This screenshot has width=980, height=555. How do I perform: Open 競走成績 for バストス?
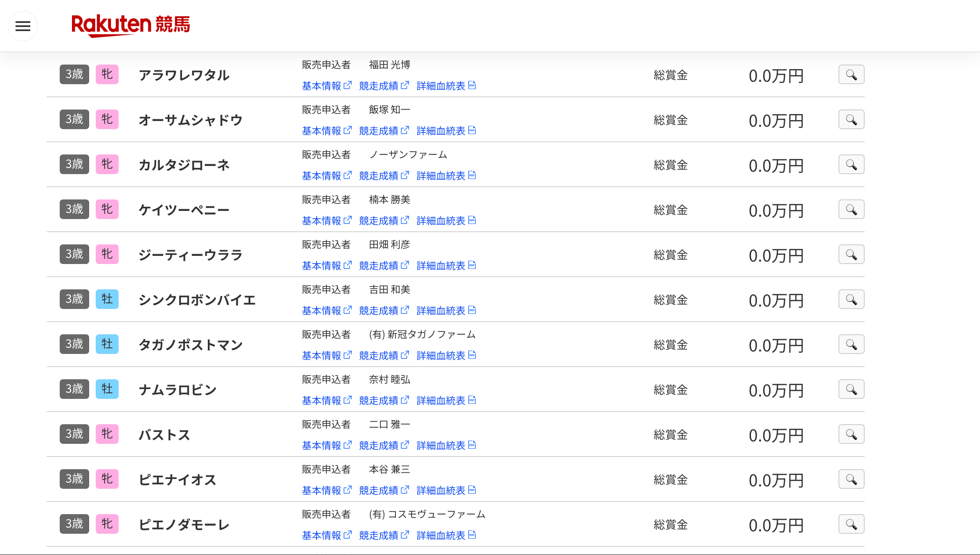point(384,445)
